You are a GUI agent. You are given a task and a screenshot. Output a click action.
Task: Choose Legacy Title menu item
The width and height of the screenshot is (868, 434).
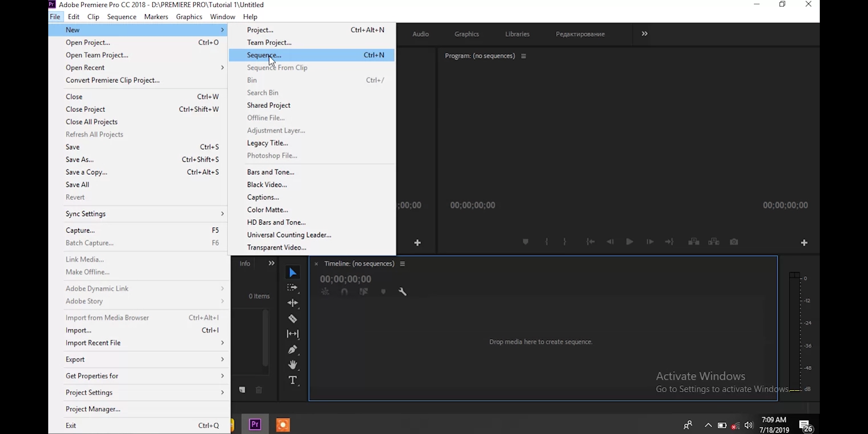pyautogui.click(x=311, y=143)
